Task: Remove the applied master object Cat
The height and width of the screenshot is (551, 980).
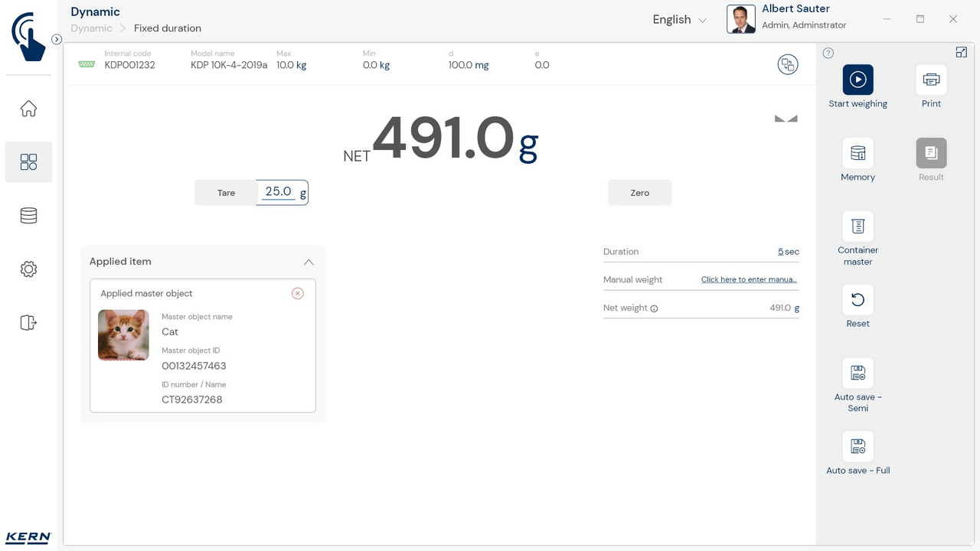Action: [x=298, y=294]
